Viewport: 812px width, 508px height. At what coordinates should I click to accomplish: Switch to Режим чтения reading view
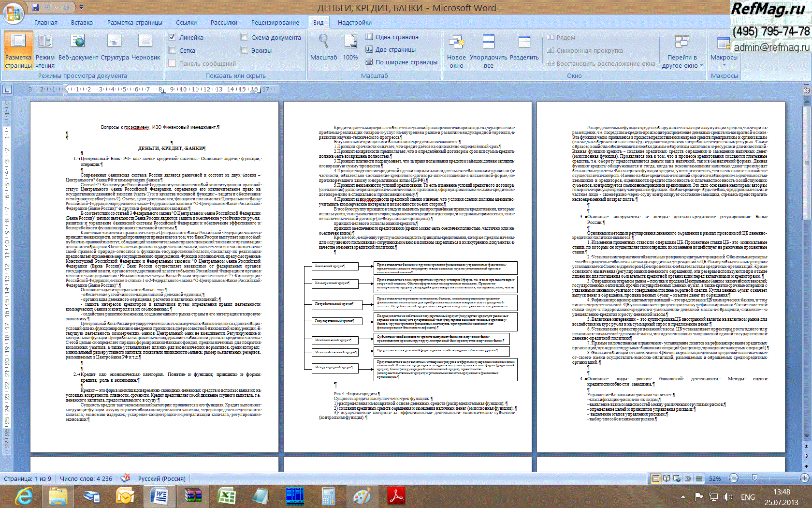[x=45, y=51]
